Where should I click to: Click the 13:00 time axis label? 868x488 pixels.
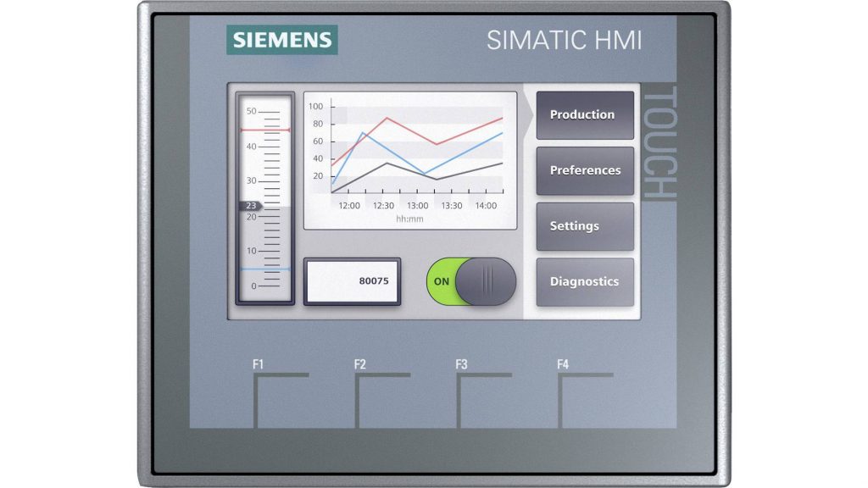point(417,206)
